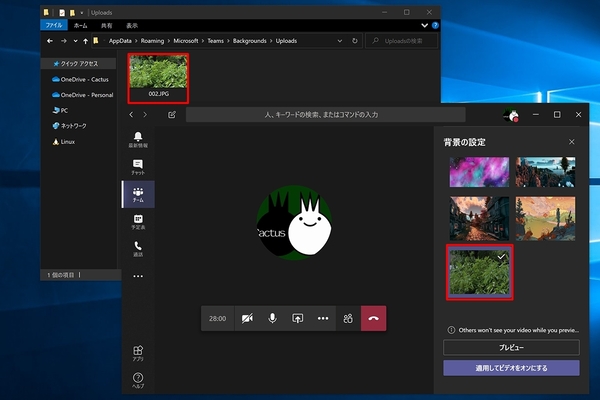Expand the address bar history dropdown
Image resolution: width=600 pixels, height=400 pixels.
[342, 41]
